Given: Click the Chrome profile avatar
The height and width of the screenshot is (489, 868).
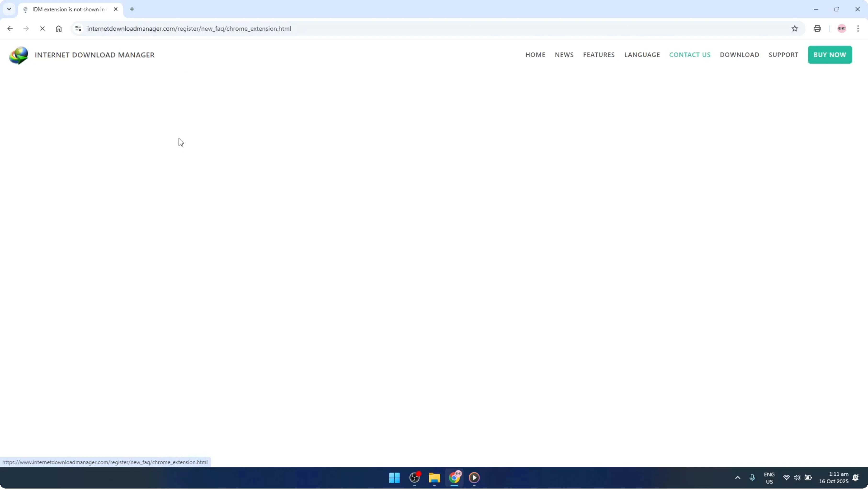Looking at the screenshot, I should [x=841, y=28].
